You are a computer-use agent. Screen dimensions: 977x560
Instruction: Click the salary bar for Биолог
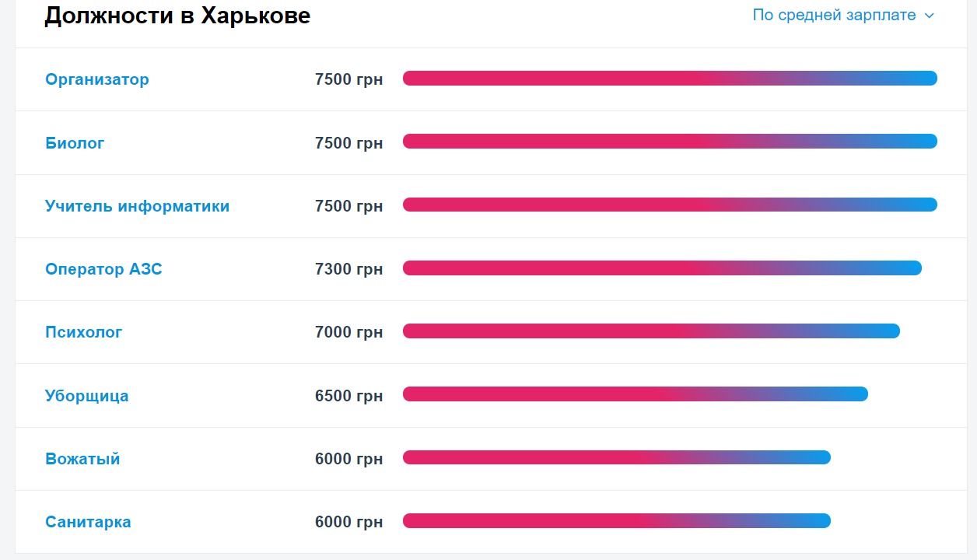669,142
